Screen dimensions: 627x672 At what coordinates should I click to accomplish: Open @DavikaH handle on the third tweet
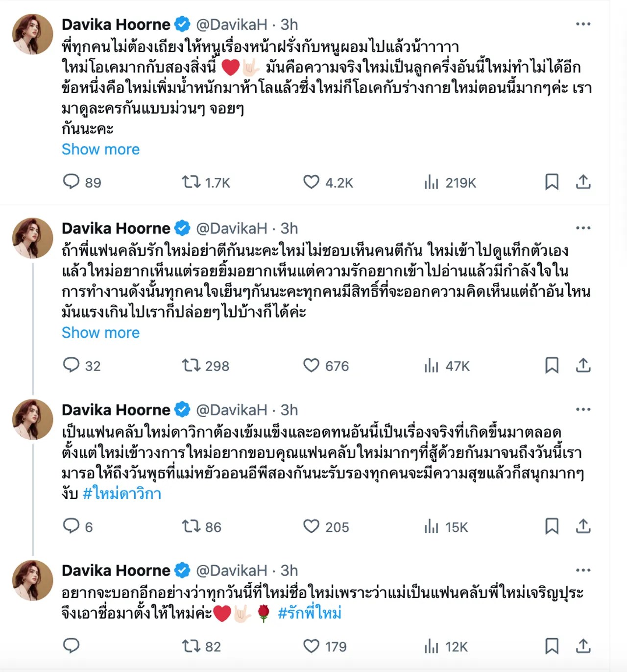(231, 410)
